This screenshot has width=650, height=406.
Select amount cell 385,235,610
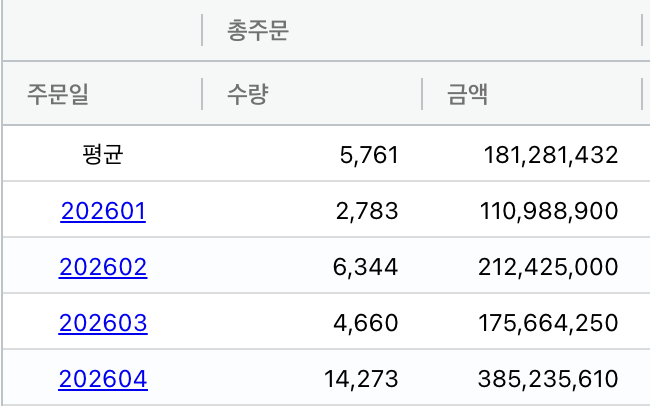(548, 379)
